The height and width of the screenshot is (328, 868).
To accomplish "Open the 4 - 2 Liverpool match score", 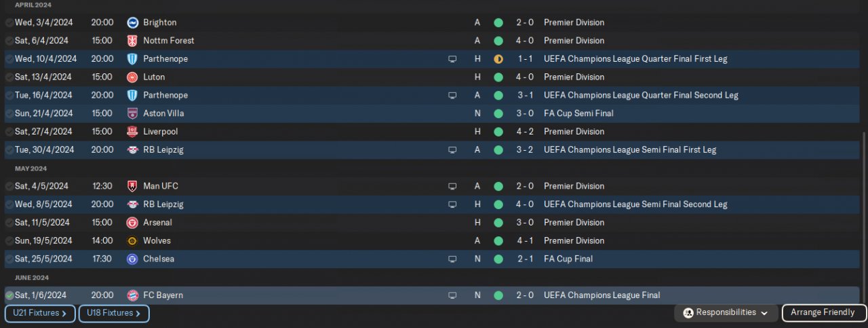I will pos(526,132).
